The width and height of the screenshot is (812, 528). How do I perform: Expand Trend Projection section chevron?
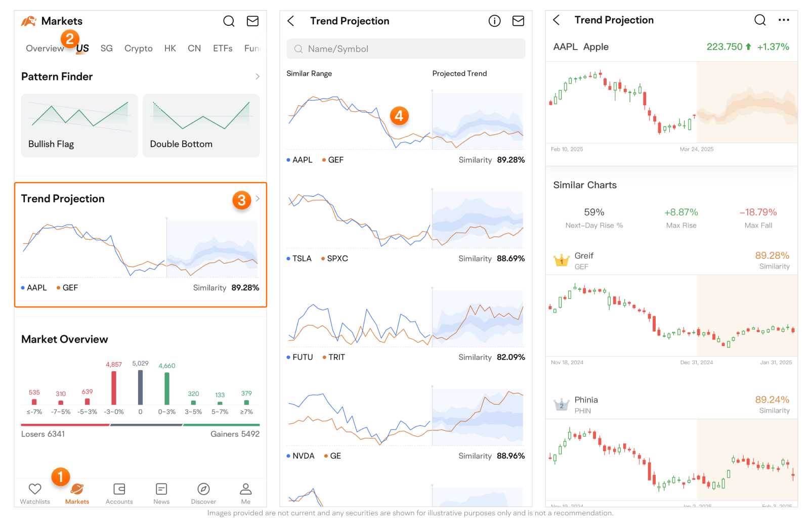coord(258,199)
